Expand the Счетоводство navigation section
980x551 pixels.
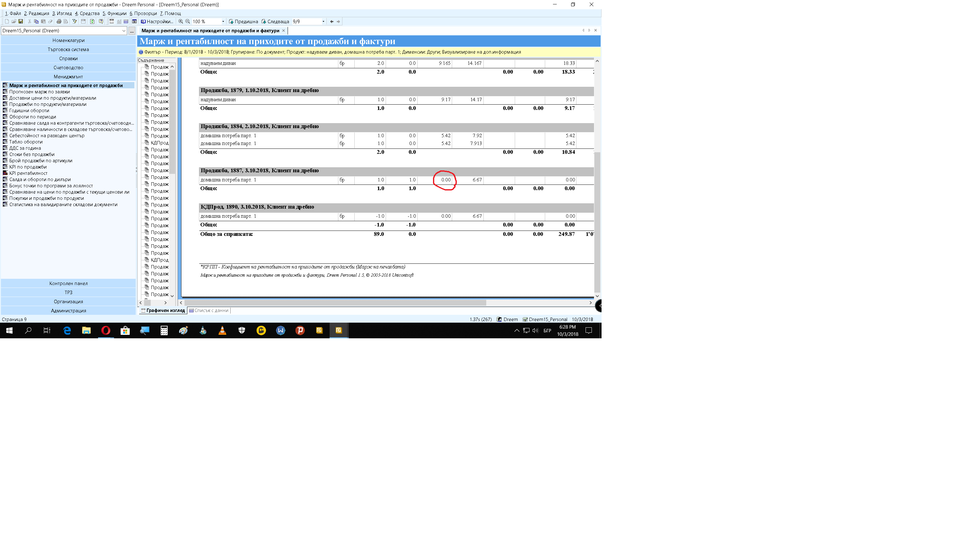[68, 68]
